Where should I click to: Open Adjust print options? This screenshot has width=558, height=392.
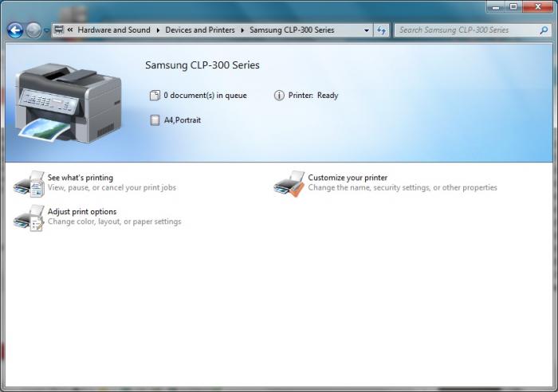pos(82,212)
